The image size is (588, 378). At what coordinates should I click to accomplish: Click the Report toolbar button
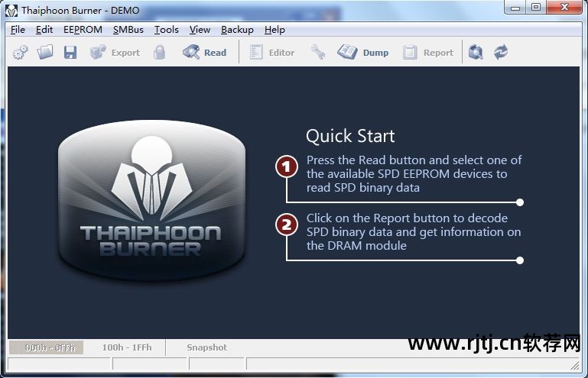428,52
